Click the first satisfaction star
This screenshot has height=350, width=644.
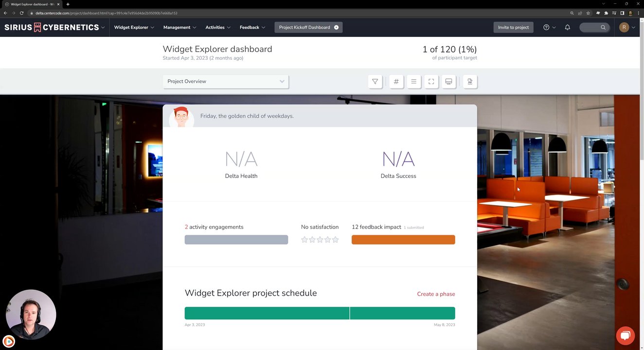coord(304,240)
